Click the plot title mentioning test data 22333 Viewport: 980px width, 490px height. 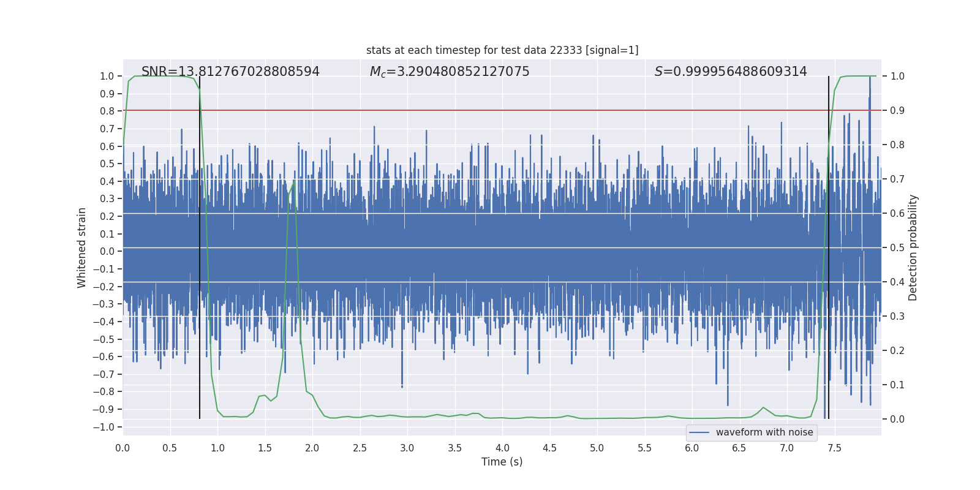502,50
